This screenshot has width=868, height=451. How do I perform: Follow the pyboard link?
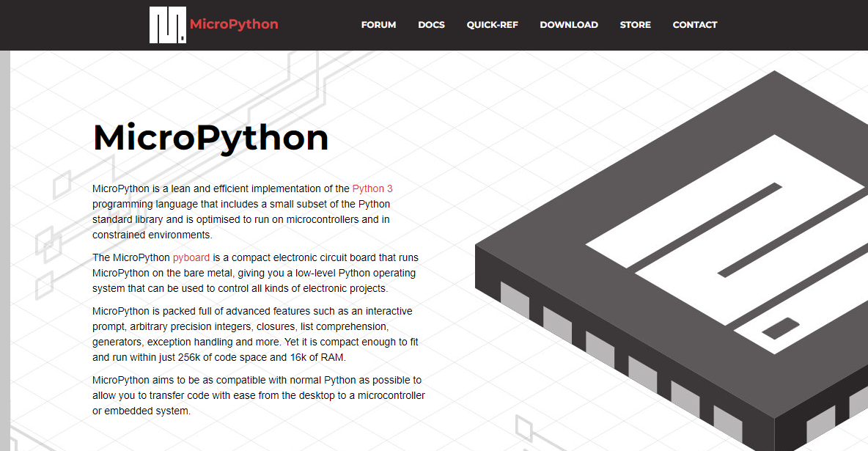click(x=191, y=257)
